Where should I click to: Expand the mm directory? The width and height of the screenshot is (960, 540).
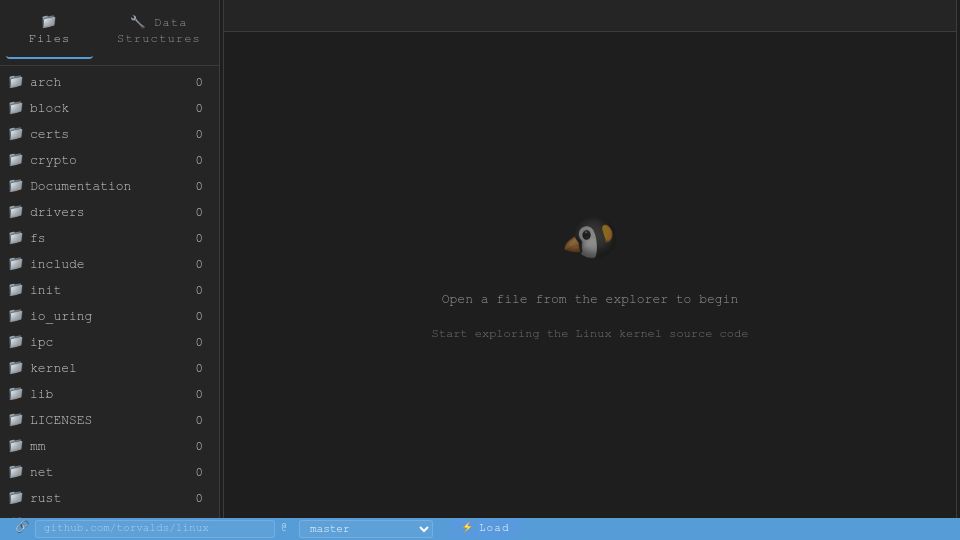coord(110,446)
